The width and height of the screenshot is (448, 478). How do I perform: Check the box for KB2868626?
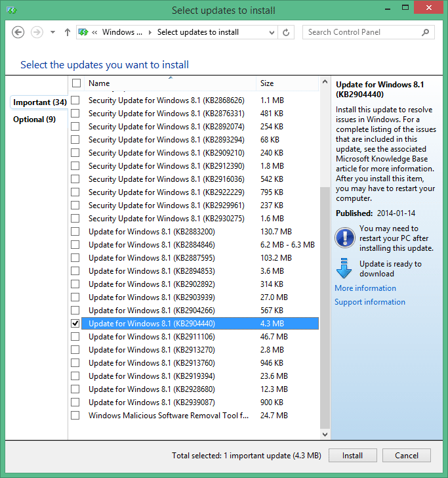pyautogui.click(x=75, y=100)
